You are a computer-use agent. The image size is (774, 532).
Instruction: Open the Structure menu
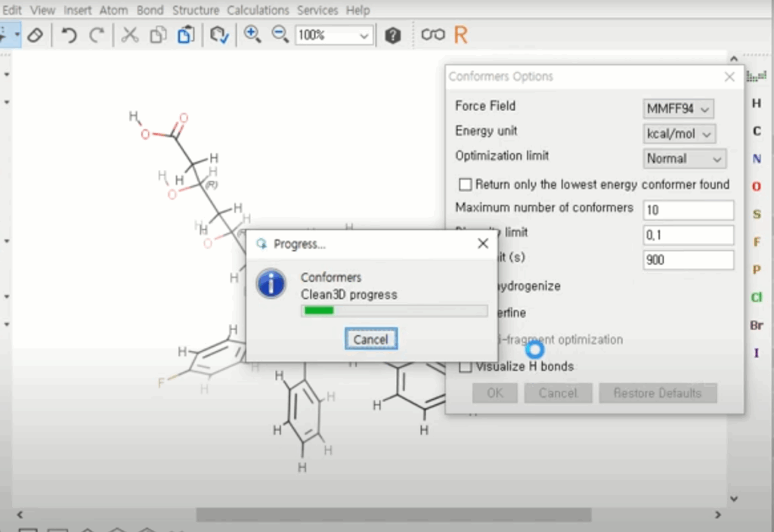coord(196,10)
